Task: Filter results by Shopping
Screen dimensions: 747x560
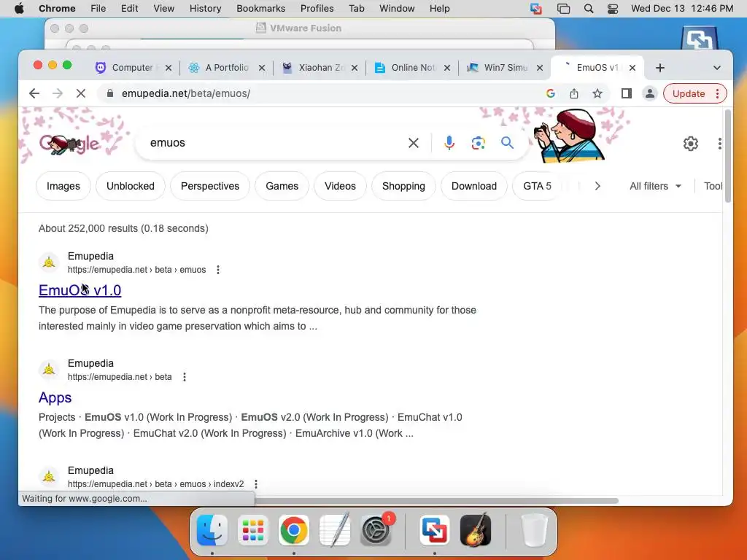Action: pyautogui.click(x=403, y=186)
